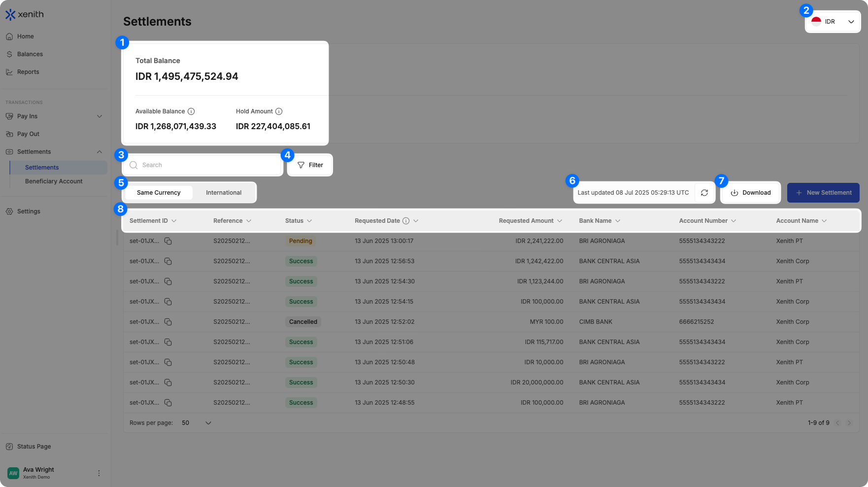Click Total Balance amount text

pos(187,76)
